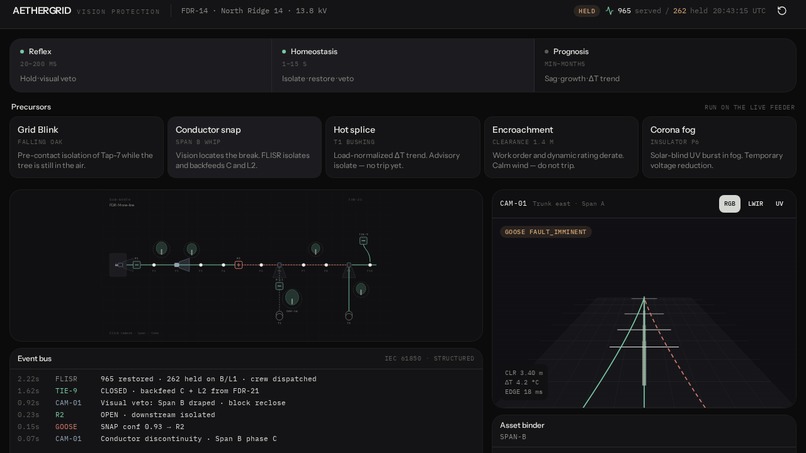
Task: Click the 262 held counter
Action: [x=690, y=11]
